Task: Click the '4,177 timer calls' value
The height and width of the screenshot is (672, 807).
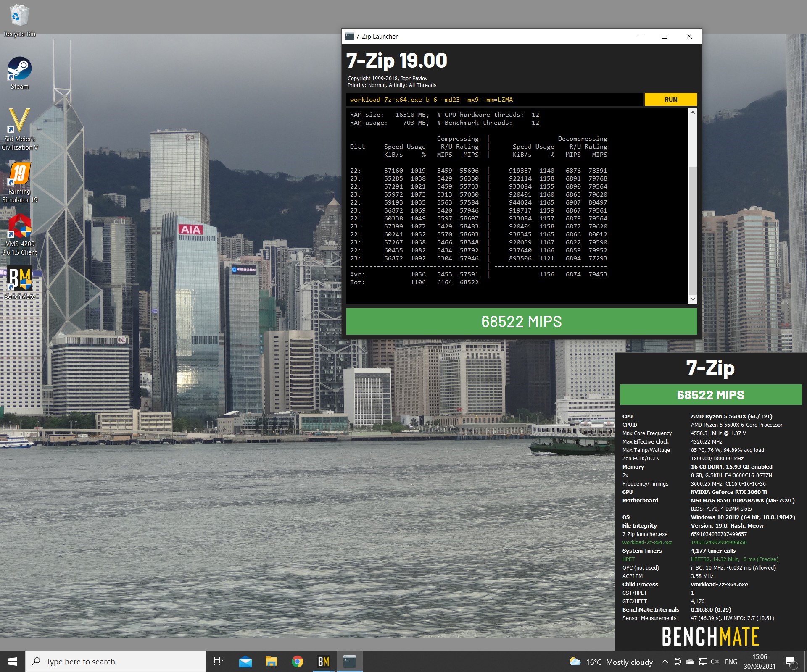Action: 713,551
